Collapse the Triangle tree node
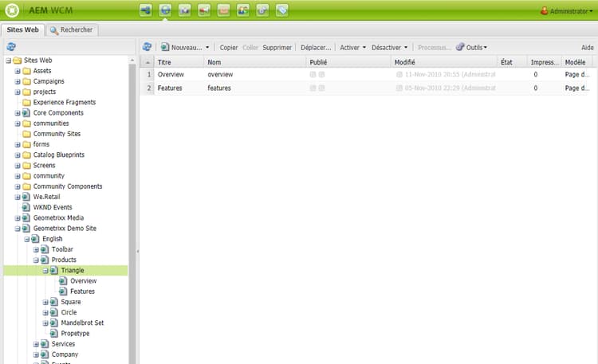The image size is (598, 364). (45, 271)
